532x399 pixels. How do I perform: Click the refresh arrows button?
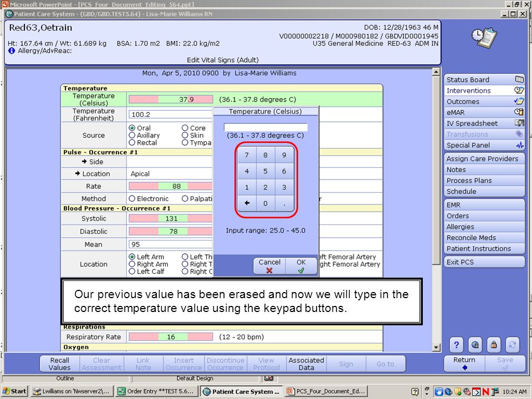click(x=512, y=345)
